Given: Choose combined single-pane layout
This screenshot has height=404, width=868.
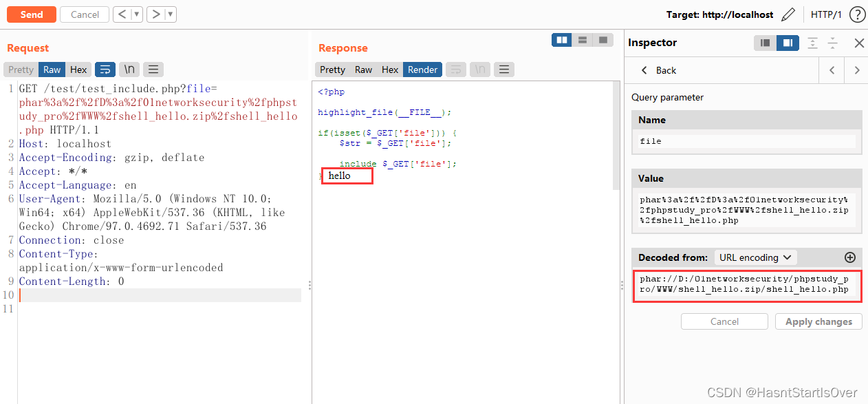Looking at the screenshot, I should point(603,40).
